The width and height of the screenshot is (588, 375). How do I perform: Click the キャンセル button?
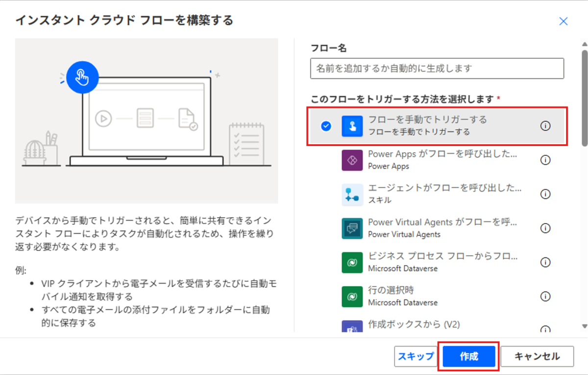[537, 356]
